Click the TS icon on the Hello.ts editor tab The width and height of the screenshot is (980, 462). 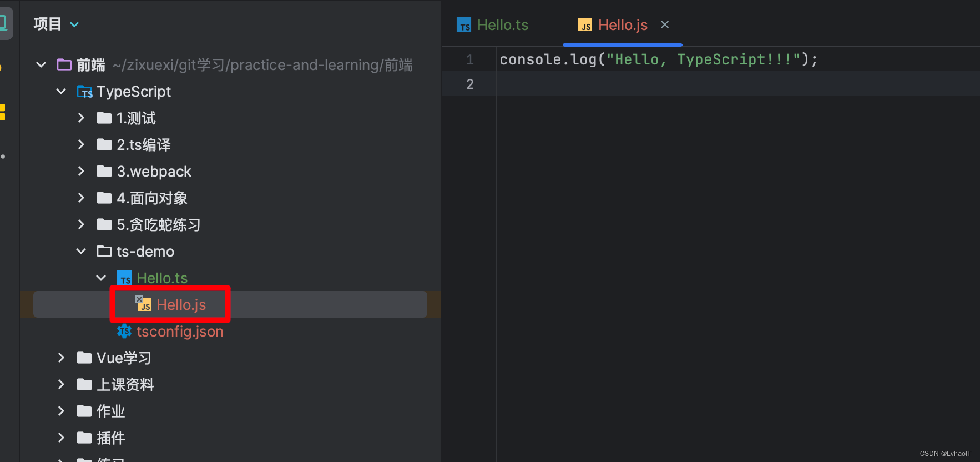[464, 25]
